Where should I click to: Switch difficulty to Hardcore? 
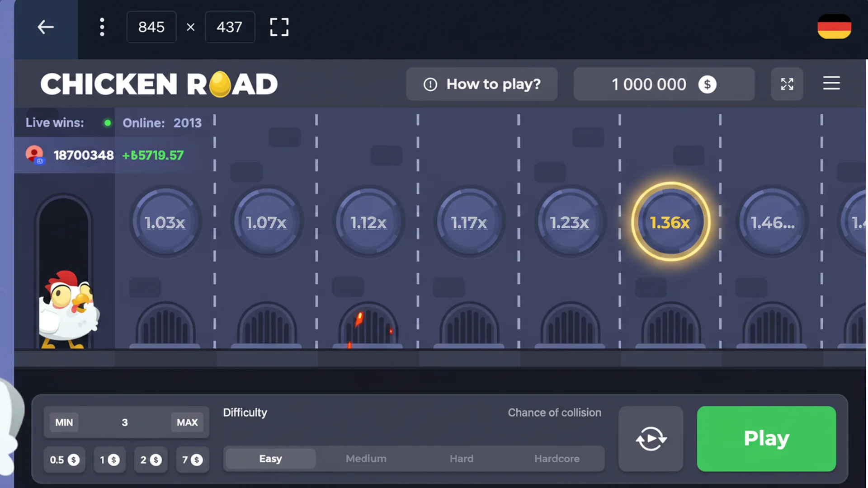click(557, 458)
